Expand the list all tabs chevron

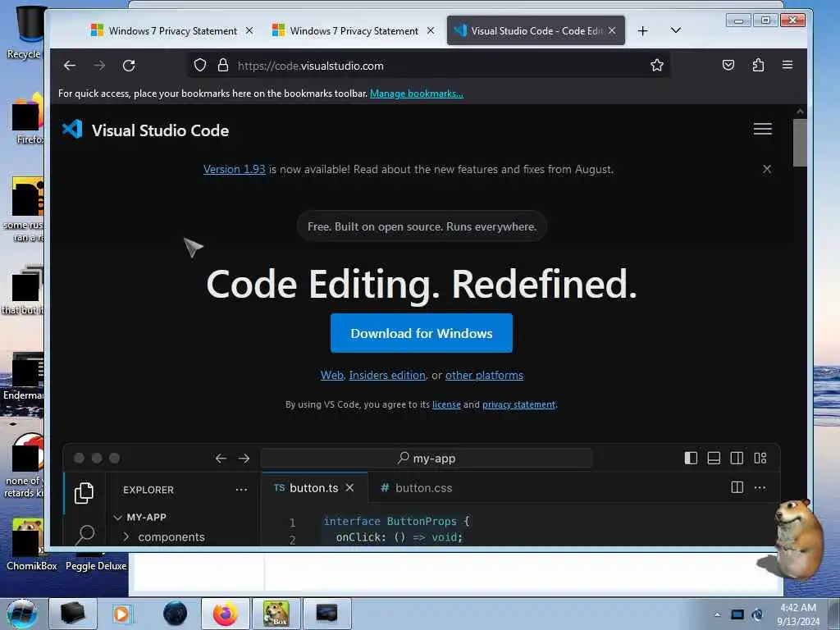(x=676, y=30)
